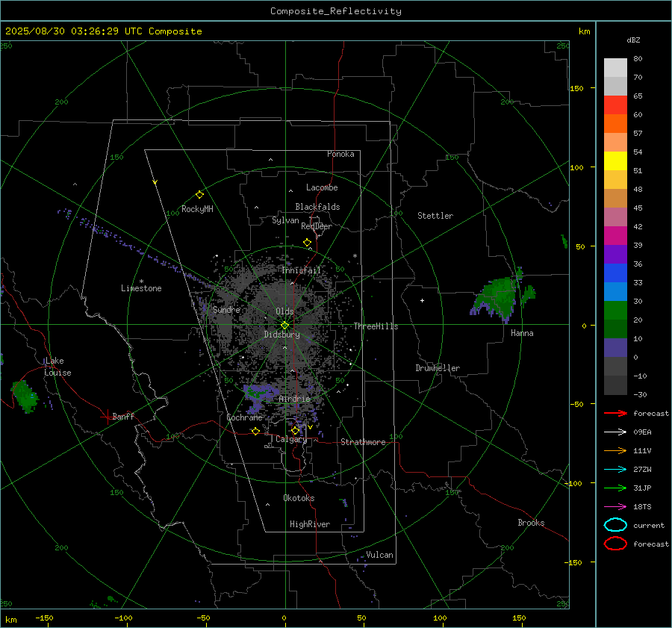Click the 31JP legend label
This screenshot has height=628, width=672.
coord(642,488)
